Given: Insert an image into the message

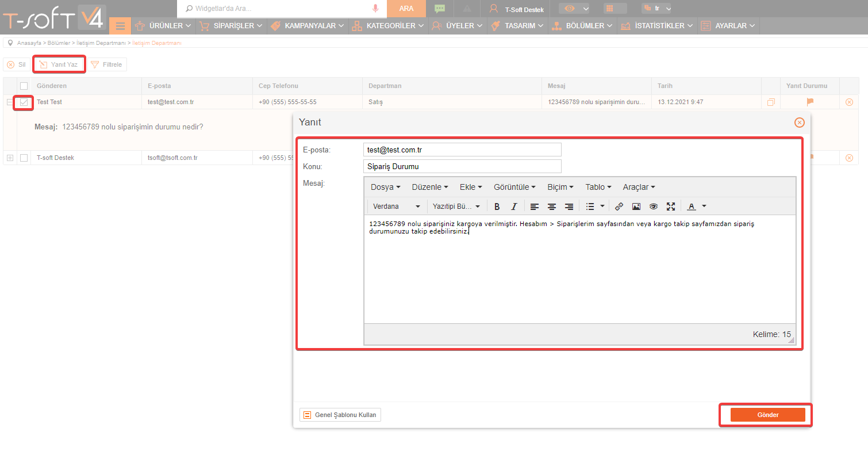Looking at the screenshot, I should (x=636, y=207).
